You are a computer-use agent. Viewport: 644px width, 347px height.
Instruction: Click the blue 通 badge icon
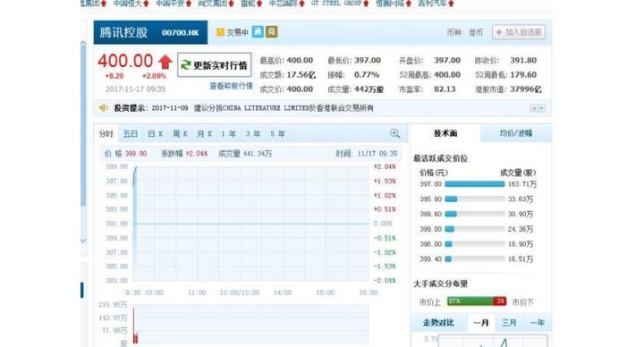pyautogui.click(x=258, y=31)
